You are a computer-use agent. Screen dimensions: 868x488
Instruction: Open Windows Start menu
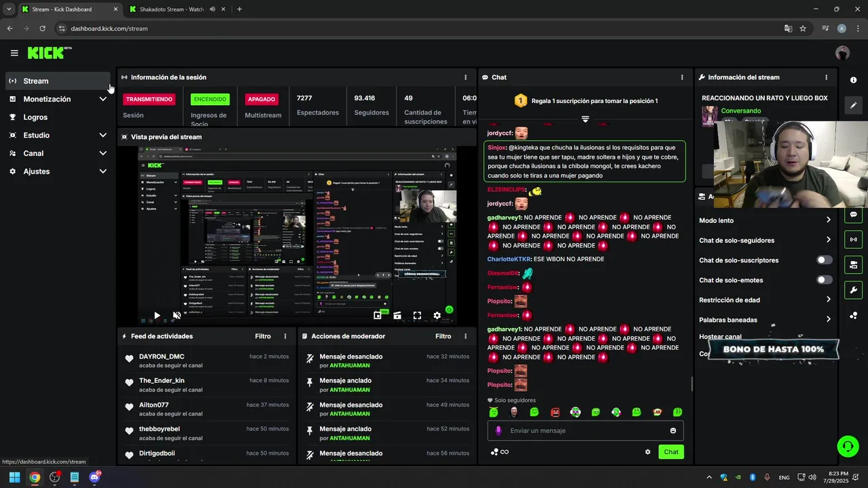click(x=14, y=477)
